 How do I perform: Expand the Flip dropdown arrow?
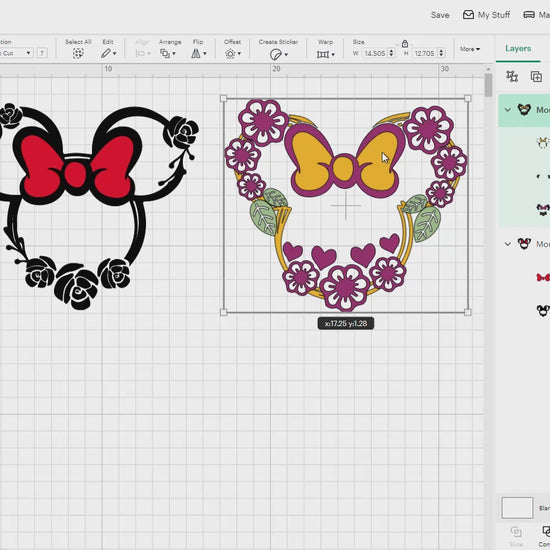pyautogui.click(x=205, y=54)
